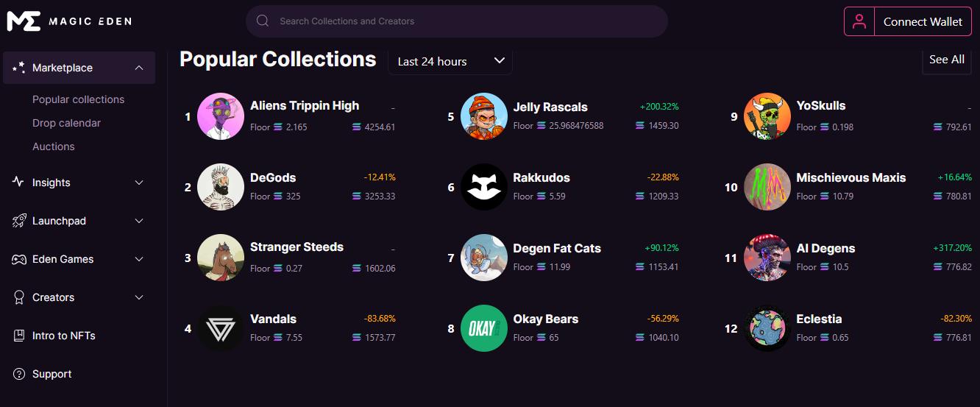Open the DeGods collection name link
The image size is (980, 407).
coord(273,177)
